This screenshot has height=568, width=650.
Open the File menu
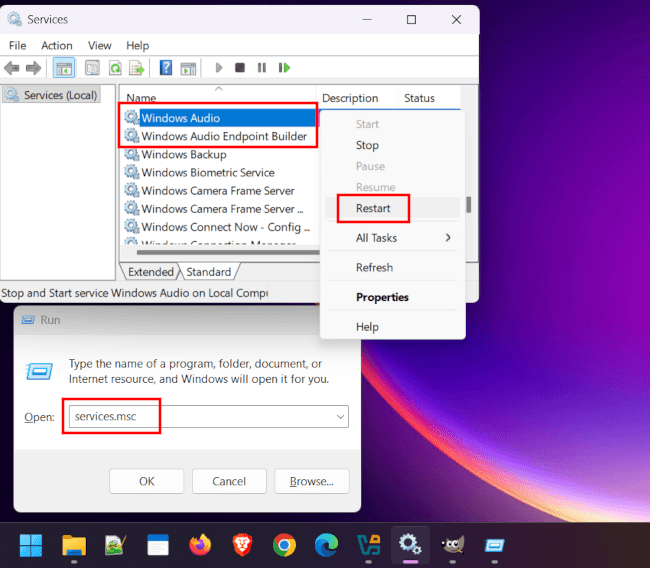pyautogui.click(x=17, y=46)
